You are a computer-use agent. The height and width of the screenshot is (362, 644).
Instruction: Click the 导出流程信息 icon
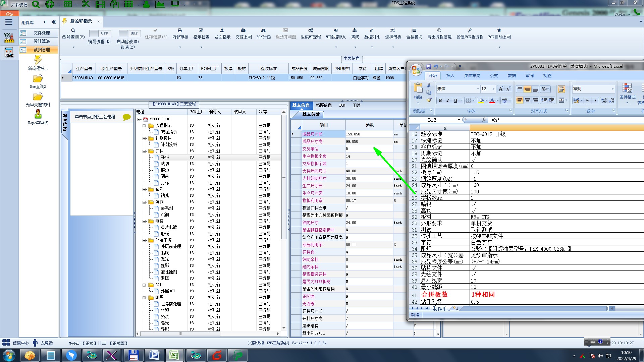pyautogui.click(x=439, y=31)
